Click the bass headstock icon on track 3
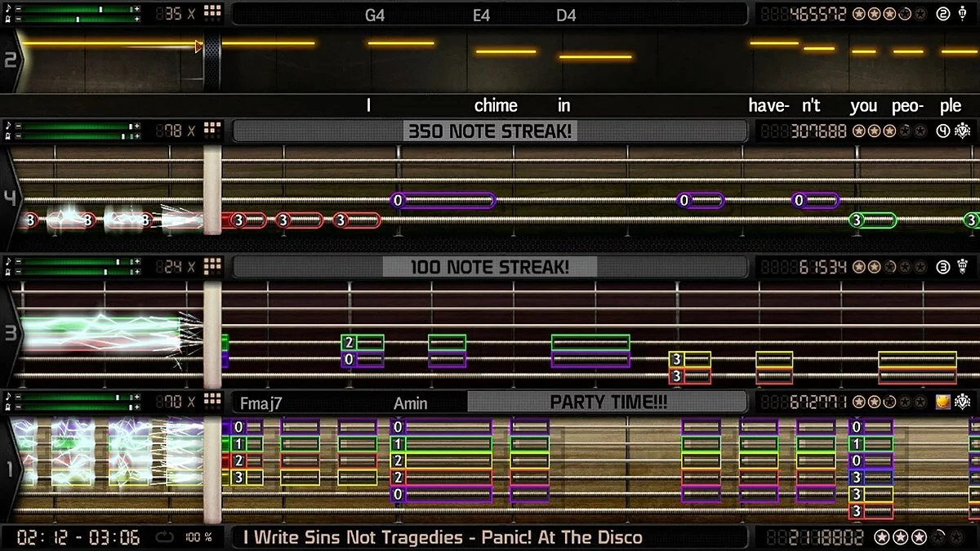Screen dimensions: 980x551 pos(964,266)
